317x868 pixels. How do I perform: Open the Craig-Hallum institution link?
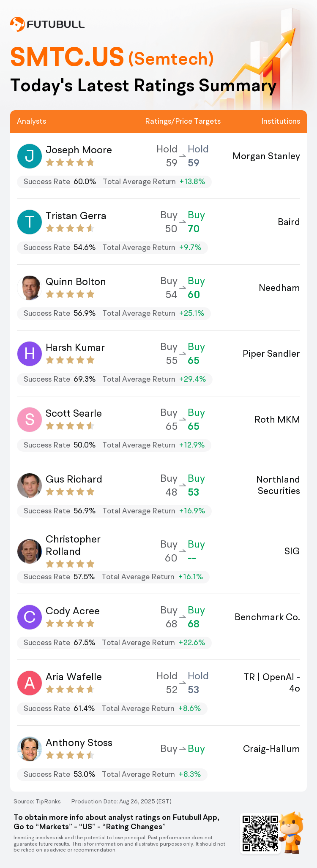[271, 749]
